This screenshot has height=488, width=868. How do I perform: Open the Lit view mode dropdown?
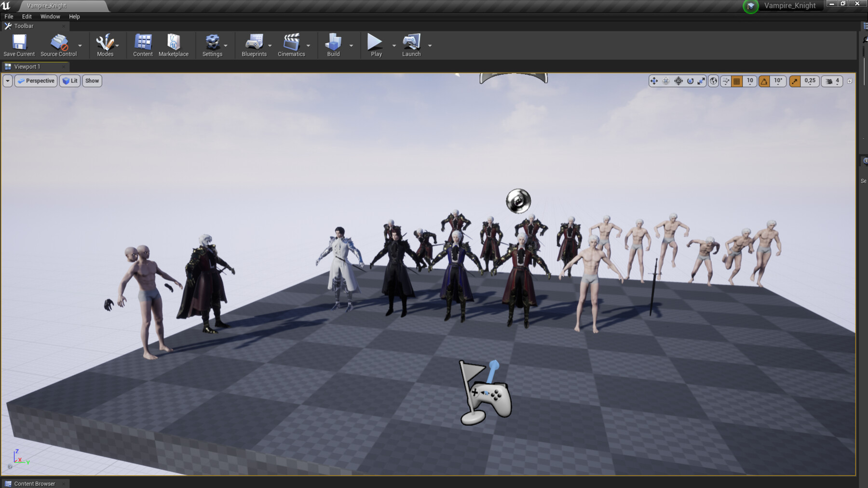tap(69, 80)
